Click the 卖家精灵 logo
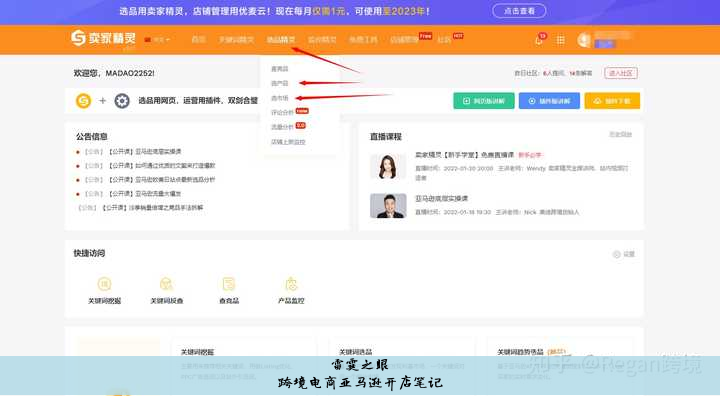The width and height of the screenshot is (720, 396). (103, 38)
